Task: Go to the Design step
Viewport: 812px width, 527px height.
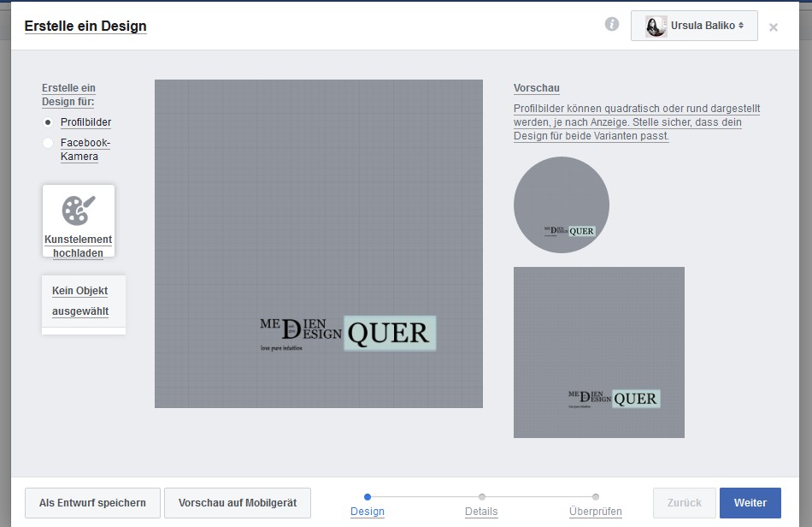Action: (368, 511)
